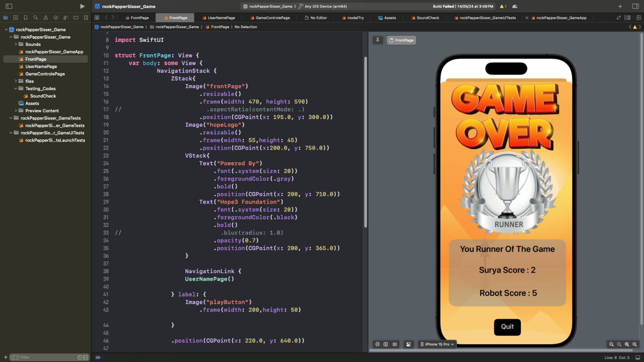Pin the FrontPage preview

tap(378, 40)
